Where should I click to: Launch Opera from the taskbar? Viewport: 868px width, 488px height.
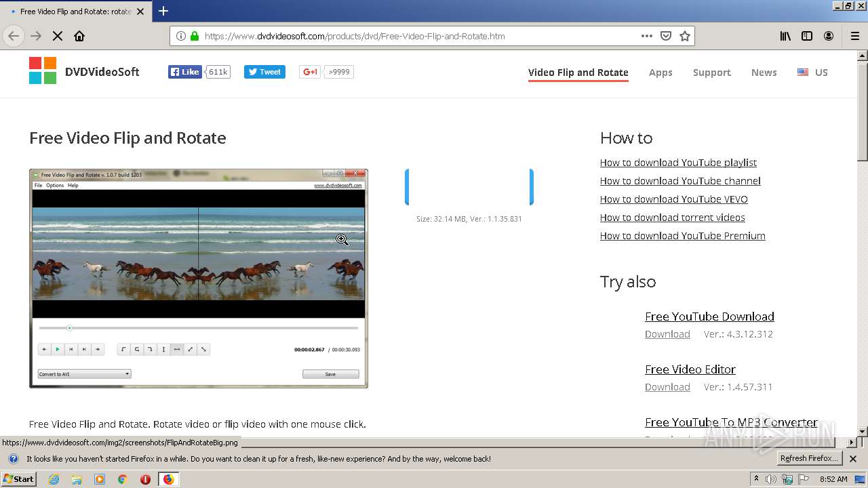click(x=145, y=479)
